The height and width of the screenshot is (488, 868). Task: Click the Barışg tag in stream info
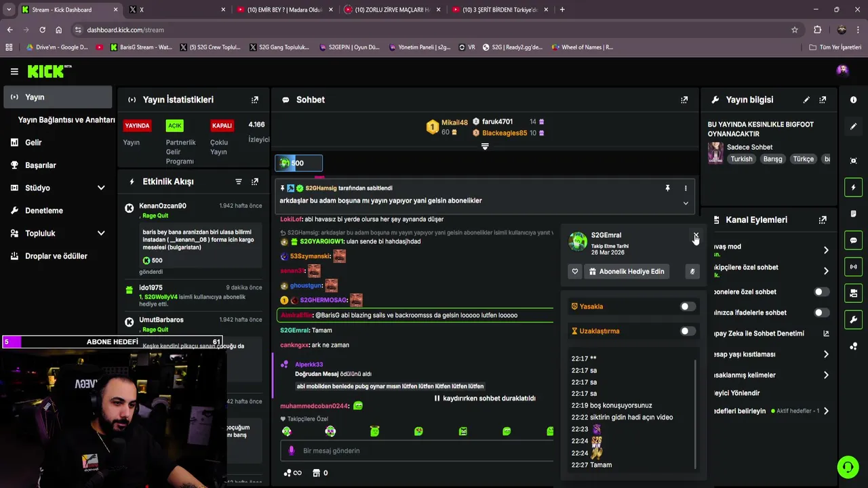(772, 159)
